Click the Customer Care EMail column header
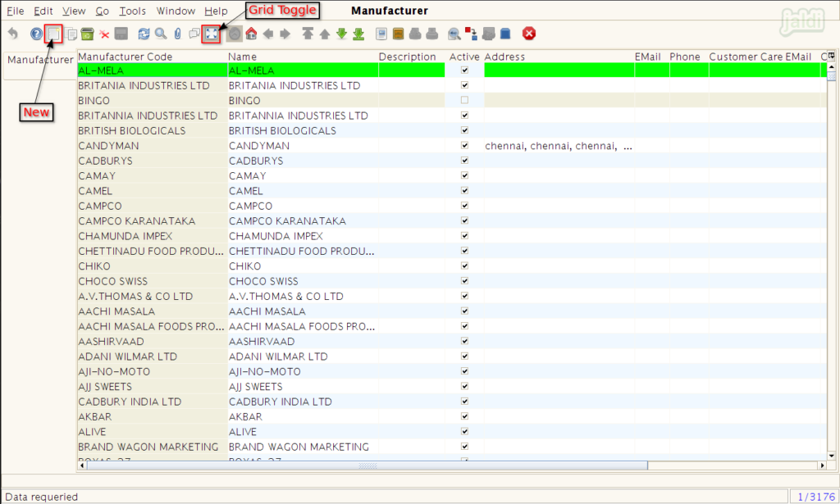Viewport: 840px width, 504px height. pyautogui.click(x=764, y=57)
